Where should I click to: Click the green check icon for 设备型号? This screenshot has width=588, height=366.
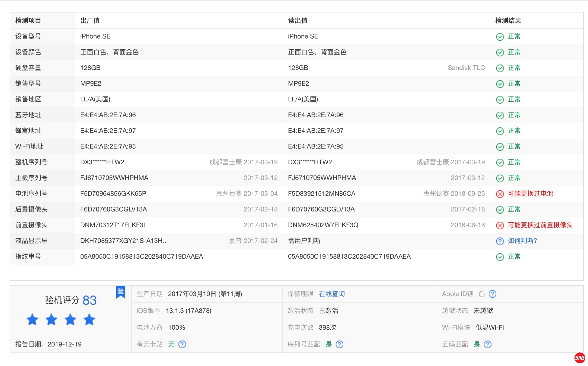click(x=500, y=37)
